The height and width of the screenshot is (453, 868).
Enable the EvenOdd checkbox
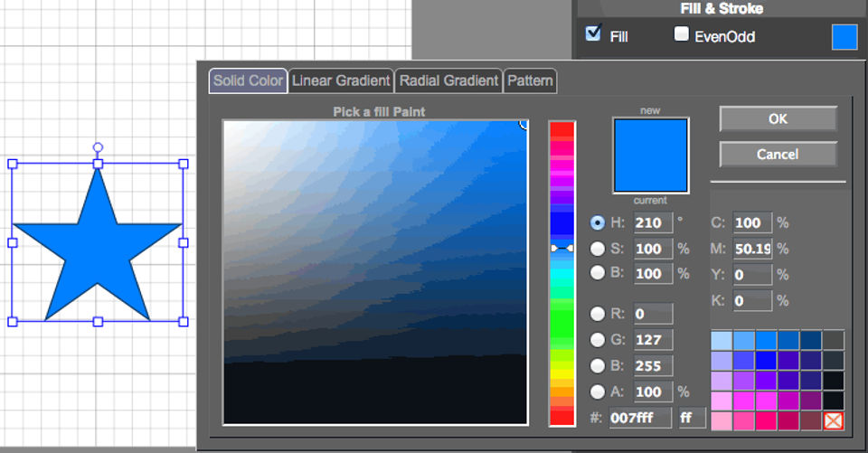pos(681,33)
